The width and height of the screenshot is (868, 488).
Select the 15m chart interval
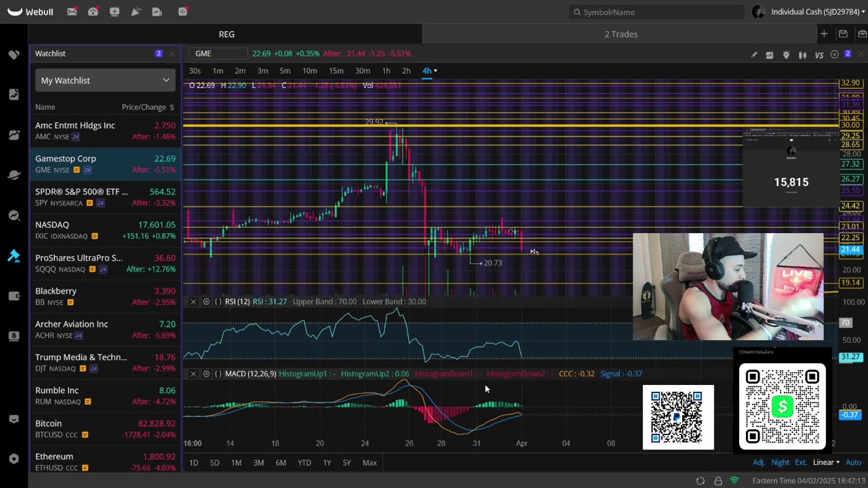coord(336,70)
